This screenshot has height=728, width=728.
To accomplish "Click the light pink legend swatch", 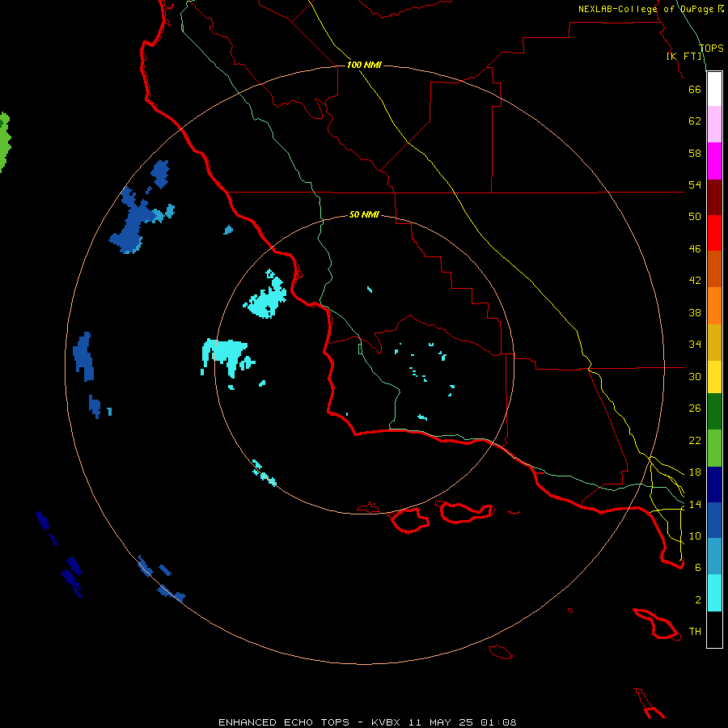I will pyautogui.click(x=714, y=124).
